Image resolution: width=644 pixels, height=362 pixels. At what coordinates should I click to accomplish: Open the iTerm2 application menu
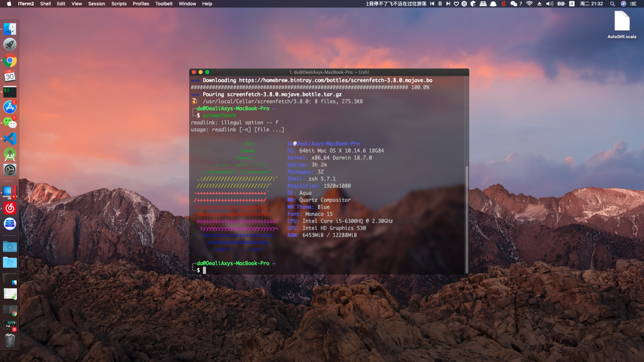pos(26,4)
